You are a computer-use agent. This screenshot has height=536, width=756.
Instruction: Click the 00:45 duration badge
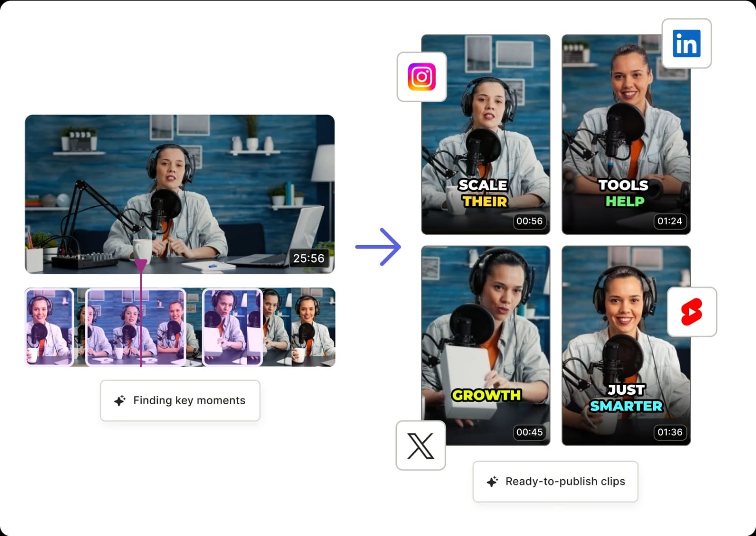point(529,432)
